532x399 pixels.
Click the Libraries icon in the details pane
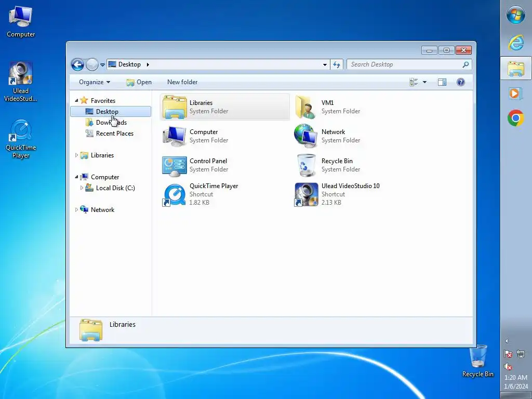(x=90, y=330)
